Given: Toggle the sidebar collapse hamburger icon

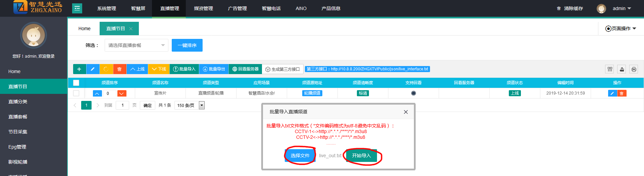Looking at the screenshot, I should pos(77,8).
